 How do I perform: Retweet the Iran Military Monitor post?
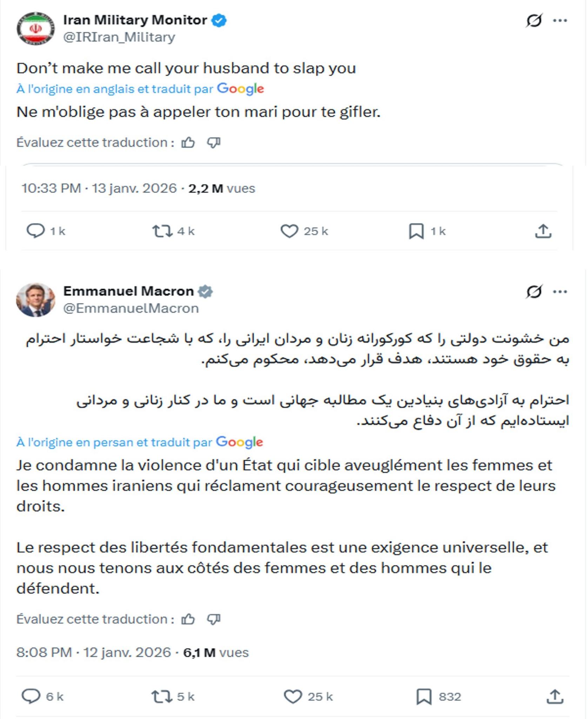pyautogui.click(x=162, y=231)
